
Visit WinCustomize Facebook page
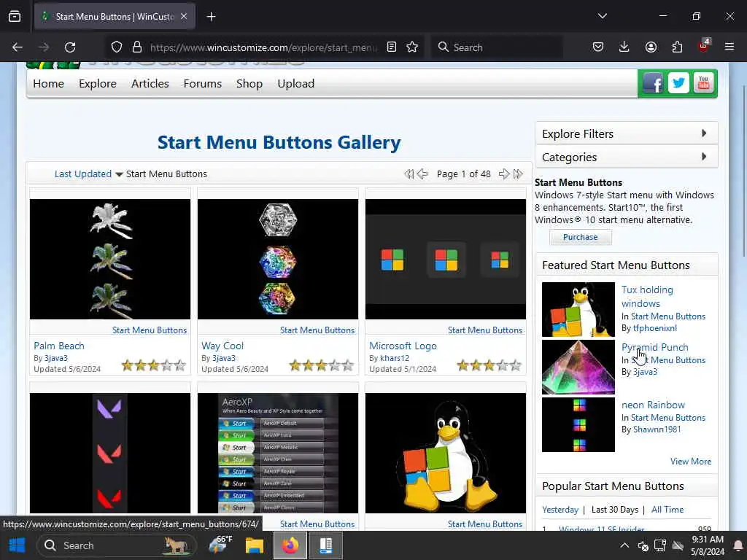click(x=653, y=83)
